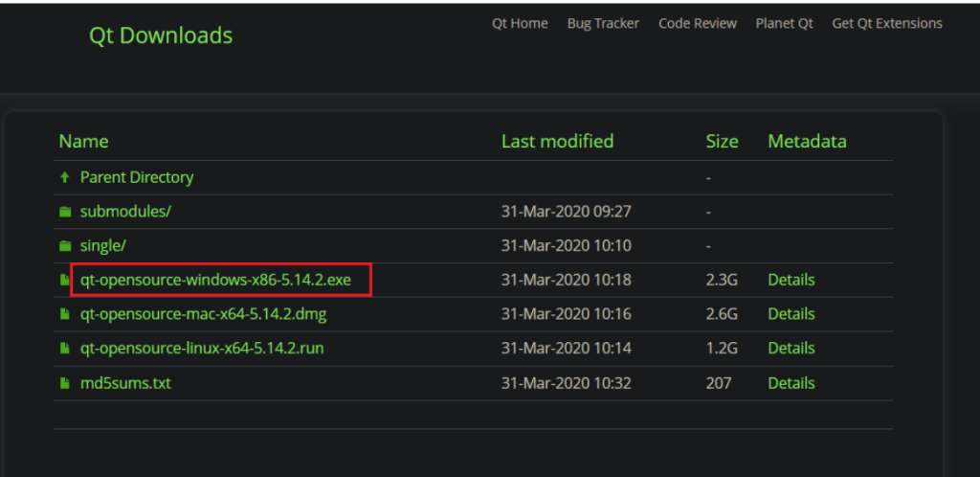
Task: Click the file icon beside the mac-x64 dmg
Action: point(64,314)
